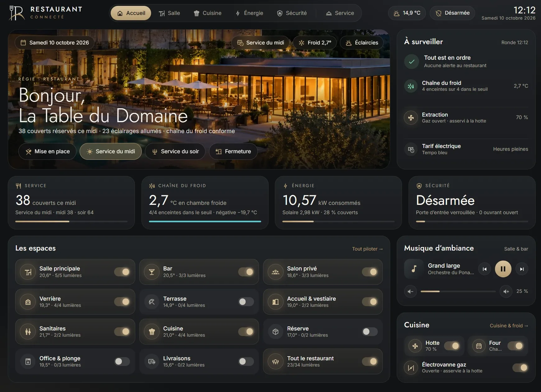This screenshot has height=392, width=541.
Task: Activate the Service du soir scene
Action: pos(175,151)
